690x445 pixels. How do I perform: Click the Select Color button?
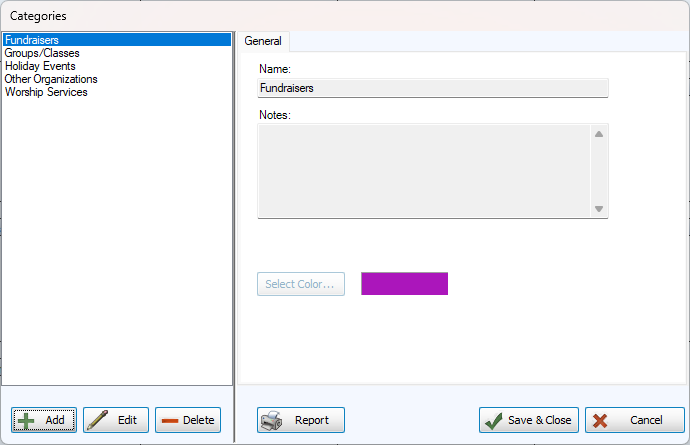301,284
